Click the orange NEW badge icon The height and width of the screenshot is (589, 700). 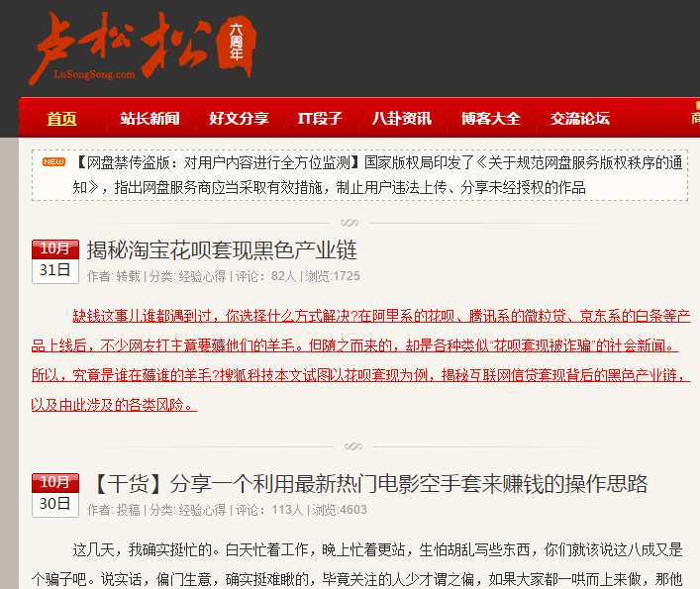(53, 161)
